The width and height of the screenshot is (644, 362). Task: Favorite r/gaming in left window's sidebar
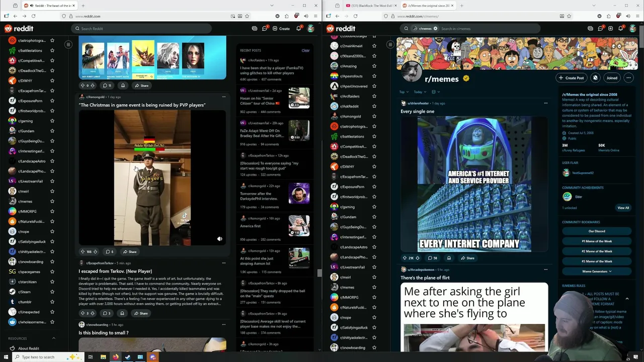point(52,121)
